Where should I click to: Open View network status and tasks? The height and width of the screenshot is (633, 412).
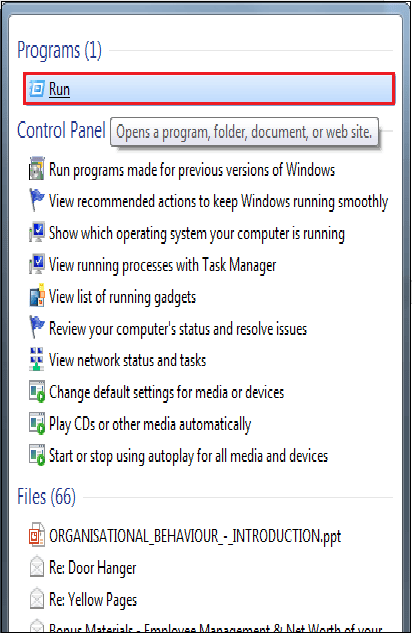pyautogui.click(x=128, y=360)
